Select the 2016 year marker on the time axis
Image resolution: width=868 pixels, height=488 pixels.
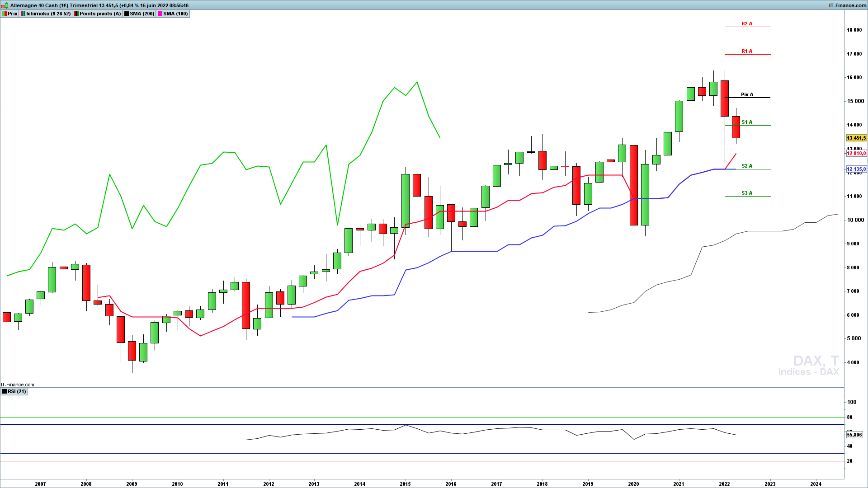451,484
